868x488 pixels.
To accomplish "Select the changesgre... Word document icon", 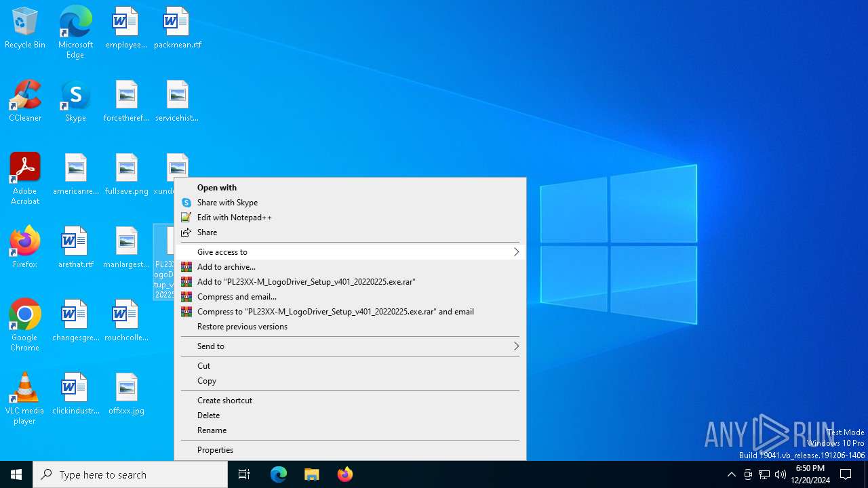I will pos(76,321).
